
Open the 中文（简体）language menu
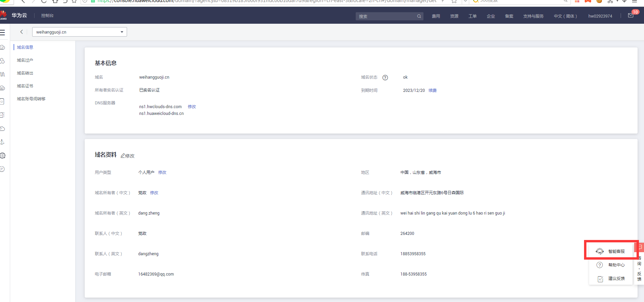(565, 16)
